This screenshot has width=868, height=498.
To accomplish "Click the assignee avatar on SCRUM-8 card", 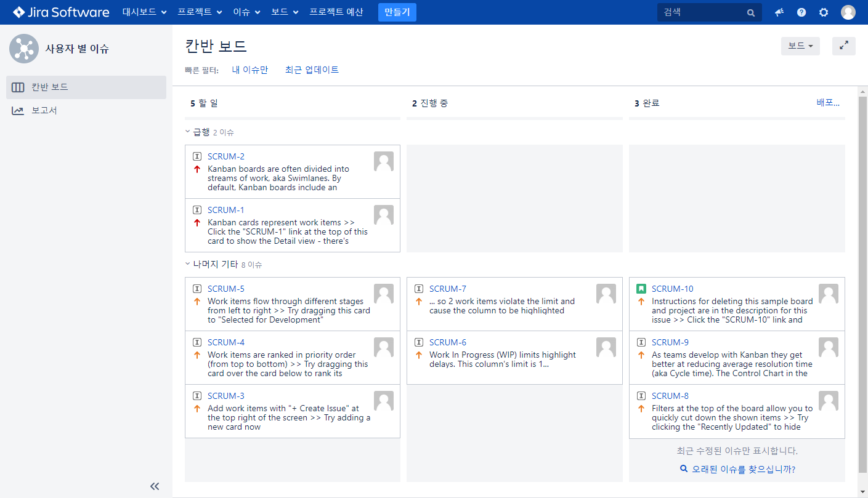I will [829, 401].
